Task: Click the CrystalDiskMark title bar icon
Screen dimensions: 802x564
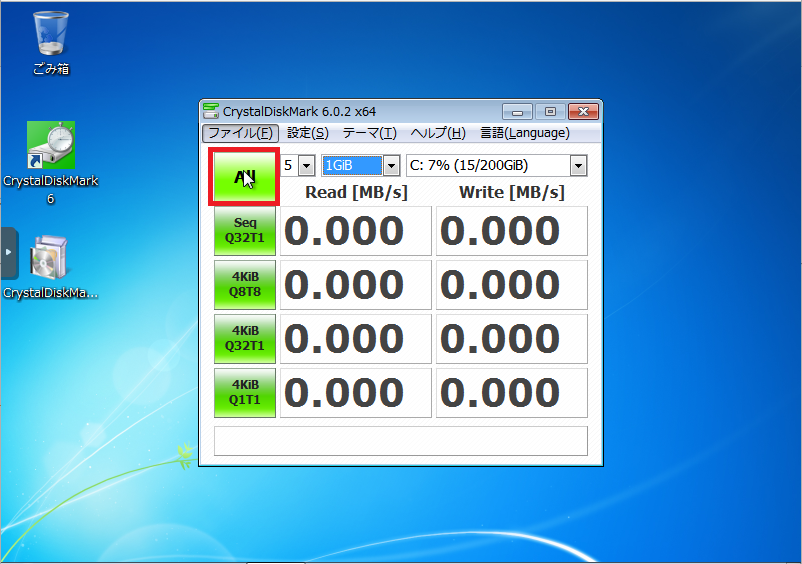Action: [x=211, y=111]
